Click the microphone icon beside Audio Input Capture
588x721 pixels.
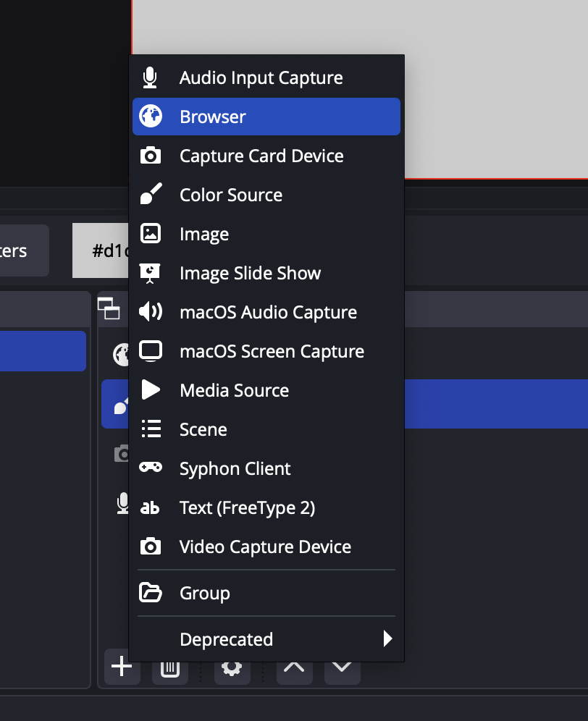point(150,77)
